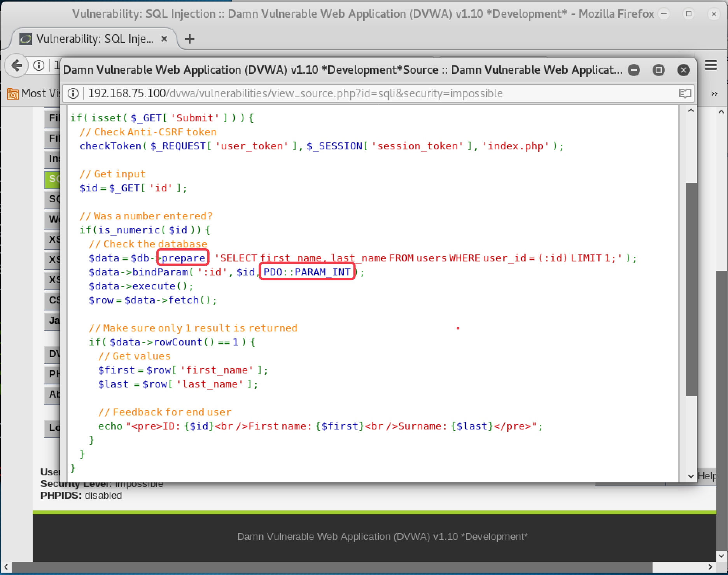Screen dimensions: 728x575
Task: Click the view_source.php URL in the popup
Action: [x=296, y=93]
